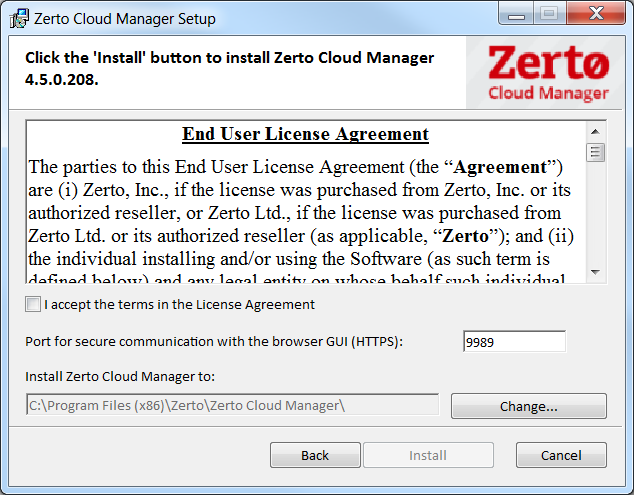This screenshot has height=495, width=634.
Task: Click the Zerto Cloud Manager logo
Action: point(548,73)
